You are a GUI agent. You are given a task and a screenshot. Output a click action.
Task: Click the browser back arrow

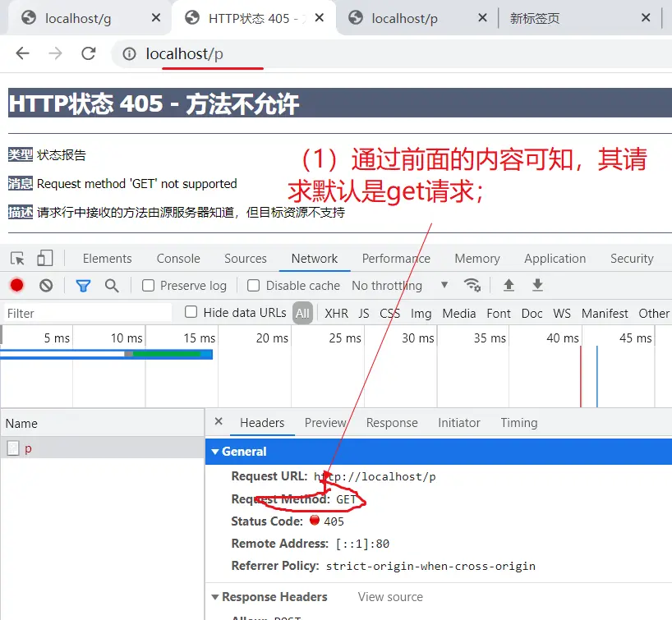tap(22, 53)
